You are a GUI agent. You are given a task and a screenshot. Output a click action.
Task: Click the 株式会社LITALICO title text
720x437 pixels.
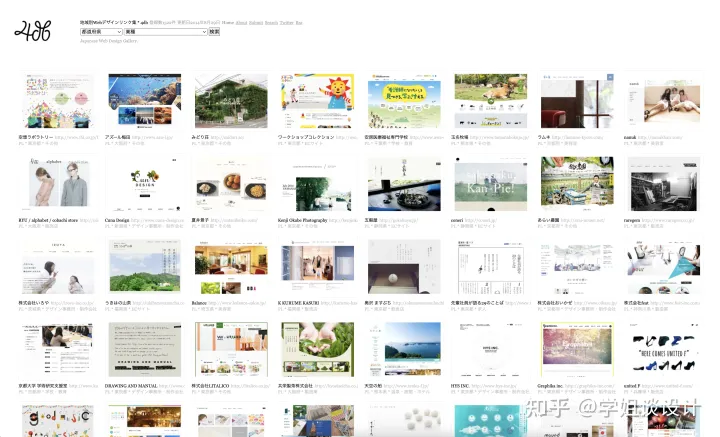210,386
